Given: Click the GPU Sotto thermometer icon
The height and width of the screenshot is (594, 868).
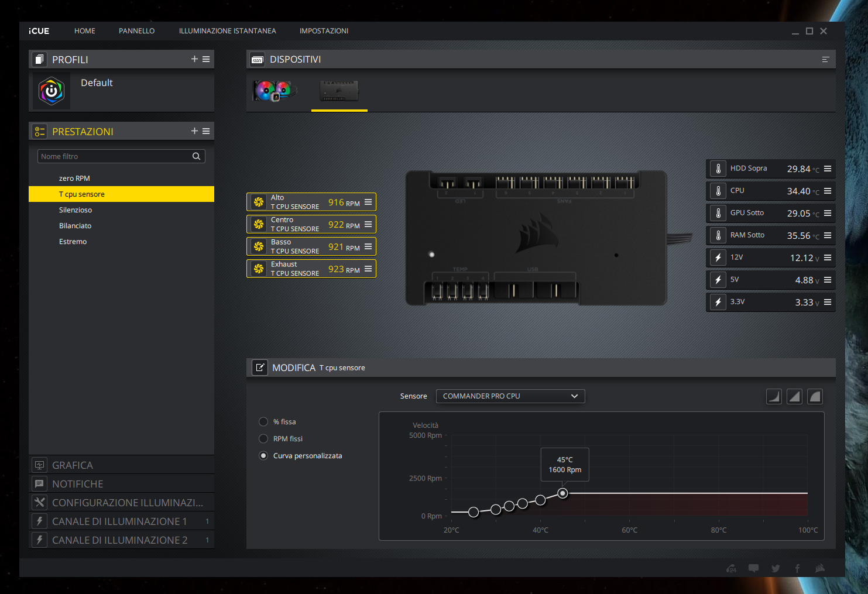Looking at the screenshot, I should coord(718,213).
